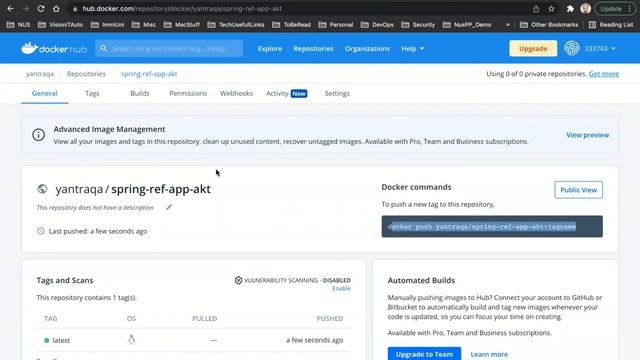Switch to the Tags tab

[92, 93]
